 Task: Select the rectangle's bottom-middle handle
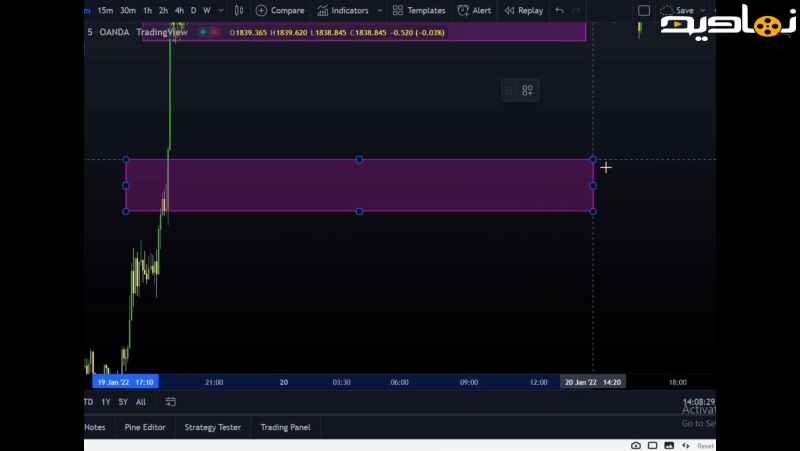pos(359,211)
